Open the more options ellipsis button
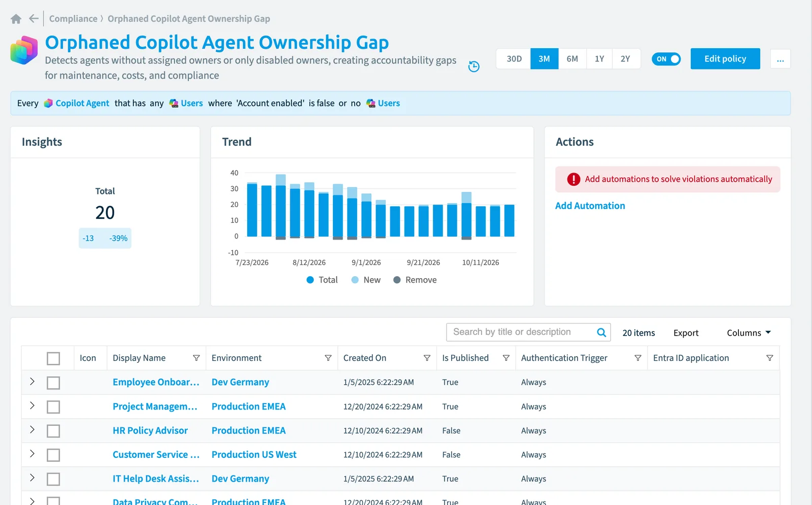The height and width of the screenshot is (505, 812). pos(780,59)
